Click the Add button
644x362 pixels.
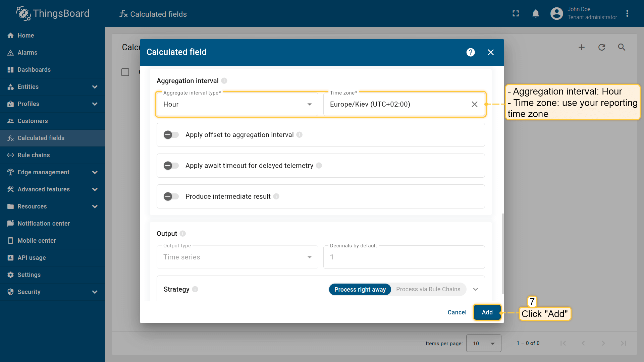(487, 312)
